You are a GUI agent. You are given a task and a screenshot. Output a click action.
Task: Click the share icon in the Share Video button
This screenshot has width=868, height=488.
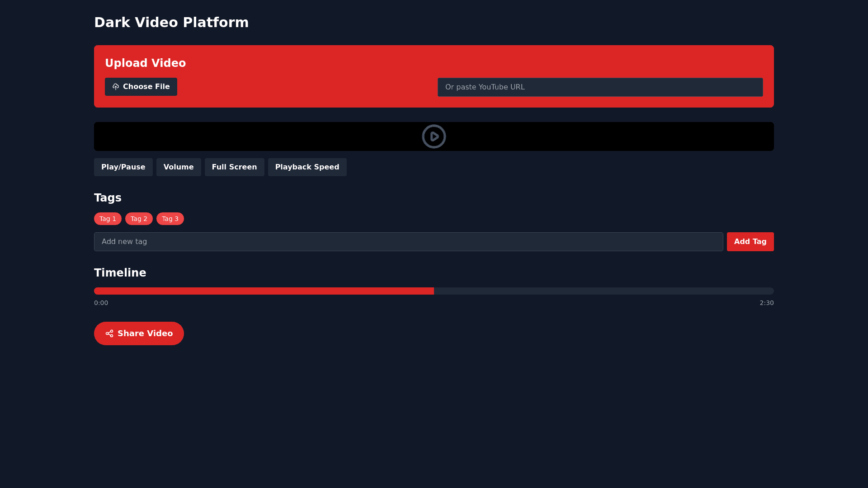(109, 333)
